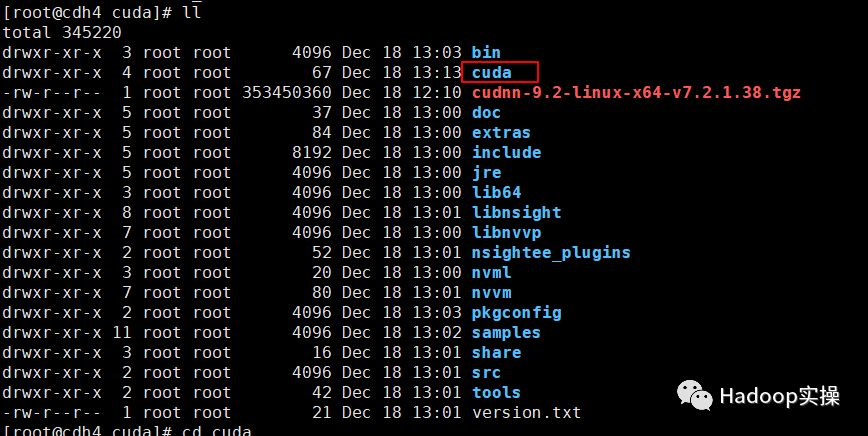Click the libnsight directory name
The image size is (868, 436).
[x=516, y=212]
